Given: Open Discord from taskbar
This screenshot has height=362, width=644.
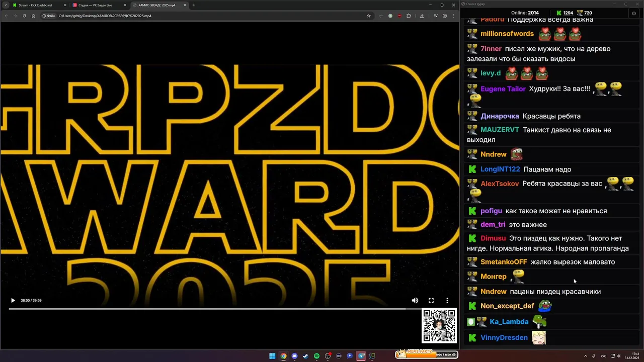Looking at the screenshot, I should click(294, 356).
